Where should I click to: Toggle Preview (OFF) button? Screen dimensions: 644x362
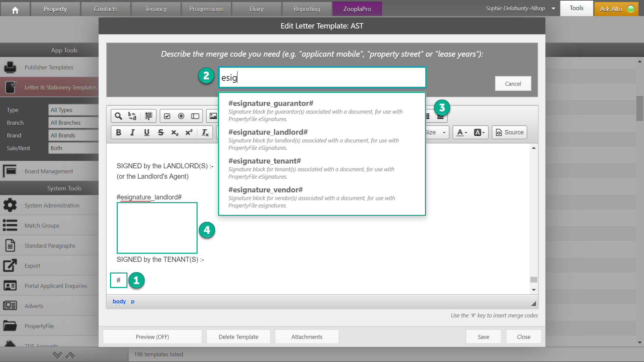pos(152,337)
